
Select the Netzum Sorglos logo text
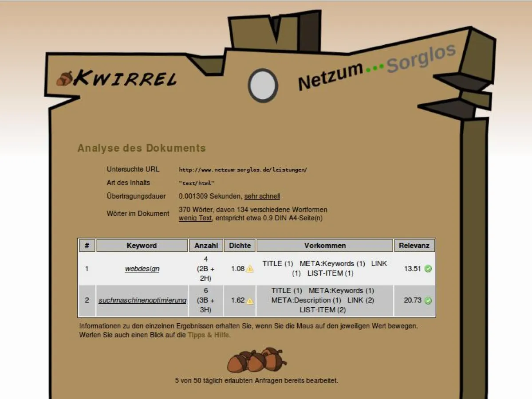[x=377, y=69]
